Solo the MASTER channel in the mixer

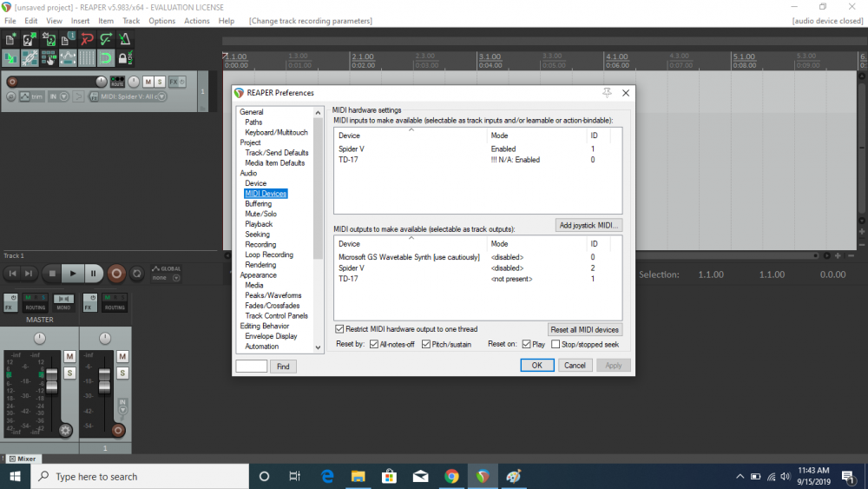coord(69,373)
